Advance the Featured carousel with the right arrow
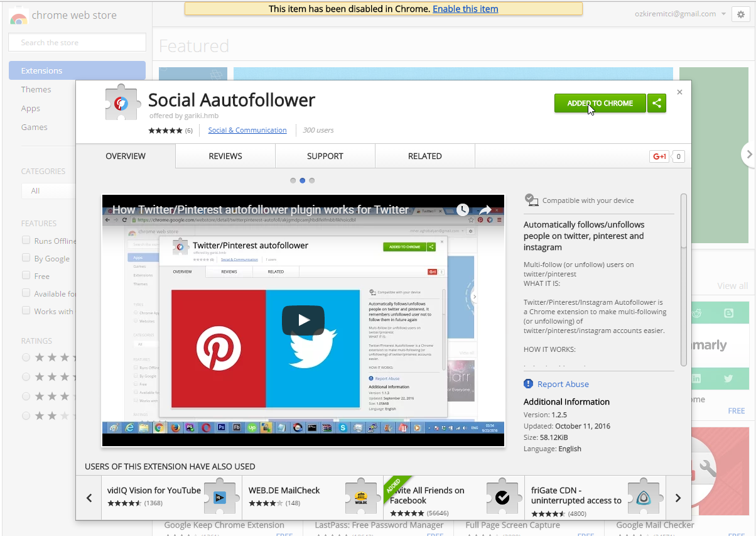The height and width of the screenshot is (536, 756). click(x=748, y=154)
